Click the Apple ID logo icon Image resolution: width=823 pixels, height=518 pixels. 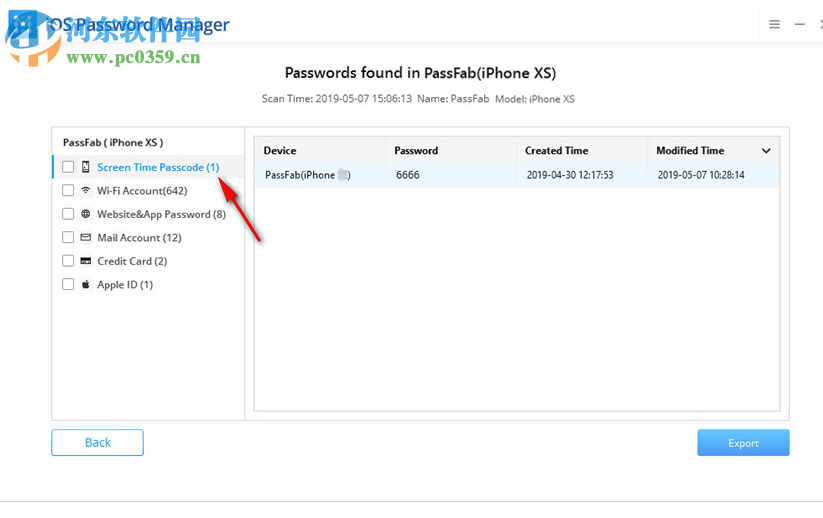point(86,284)
